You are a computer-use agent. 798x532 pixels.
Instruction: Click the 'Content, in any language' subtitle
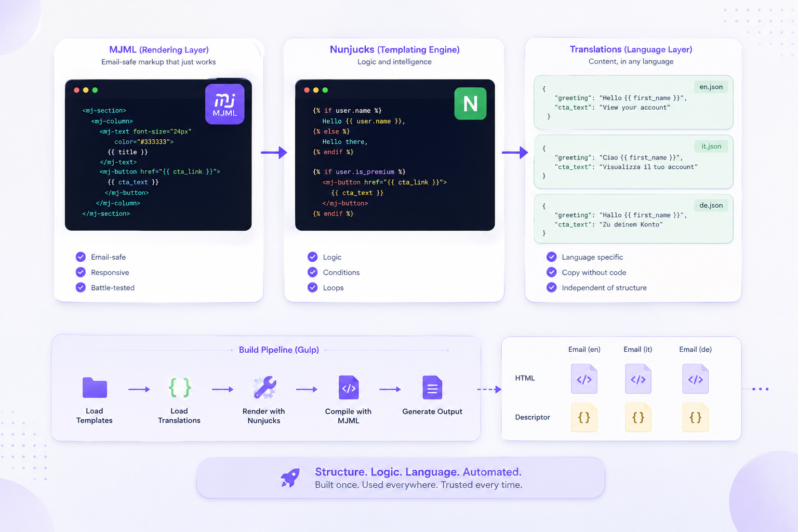tap(631, 61)
